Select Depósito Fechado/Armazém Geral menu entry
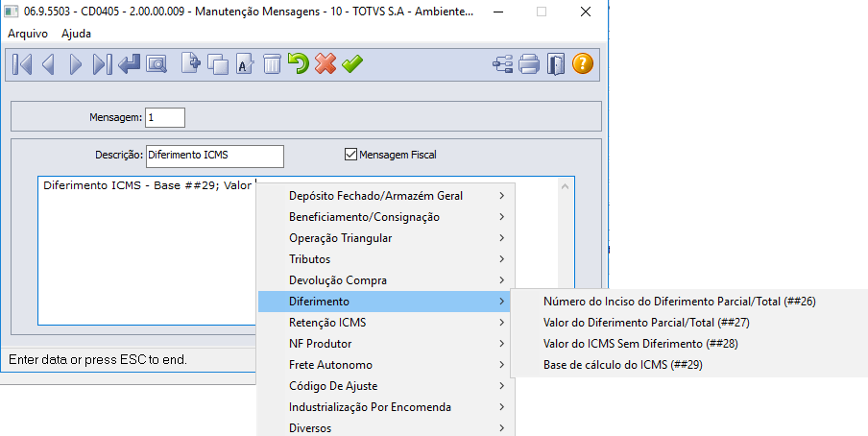 (386, 196)
